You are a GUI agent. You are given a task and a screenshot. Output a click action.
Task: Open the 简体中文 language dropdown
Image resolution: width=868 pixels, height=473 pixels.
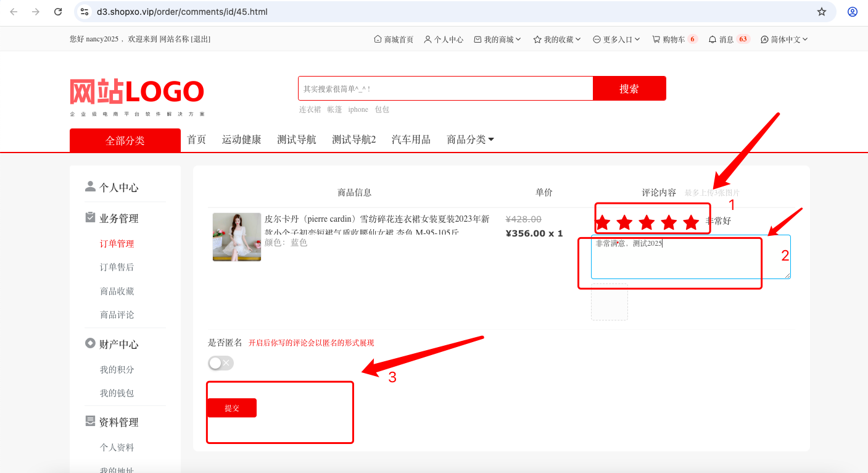coord(784,39)
